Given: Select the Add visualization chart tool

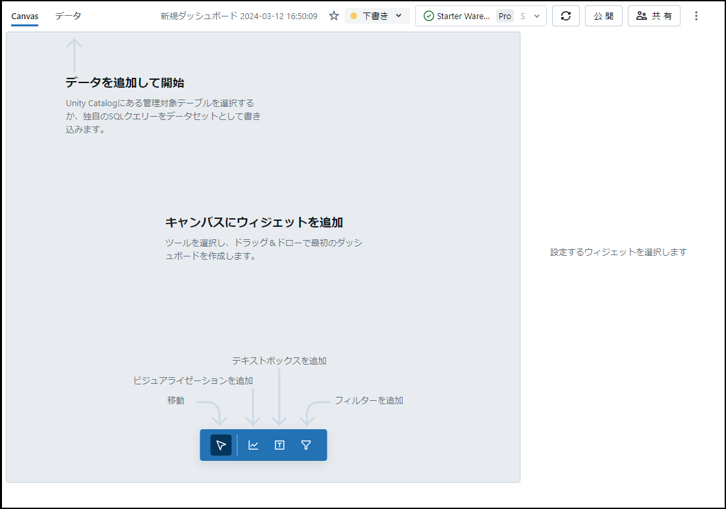Looking at the screenshot, I should tap(253, 445).
